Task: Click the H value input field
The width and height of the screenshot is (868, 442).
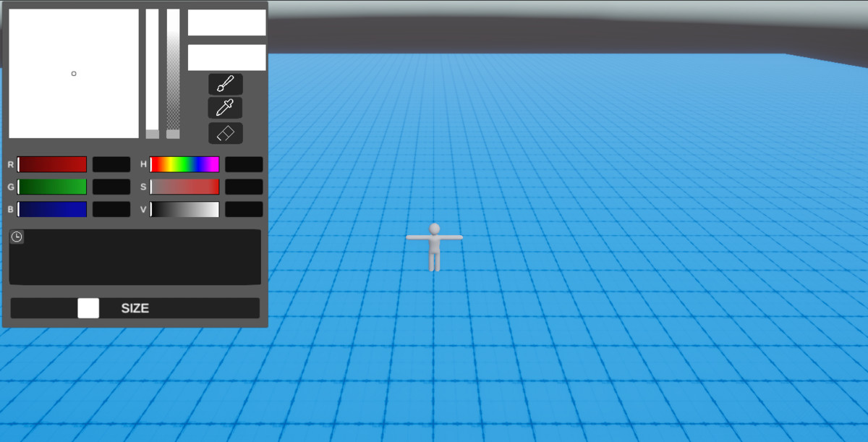Action: click(244, 164)
